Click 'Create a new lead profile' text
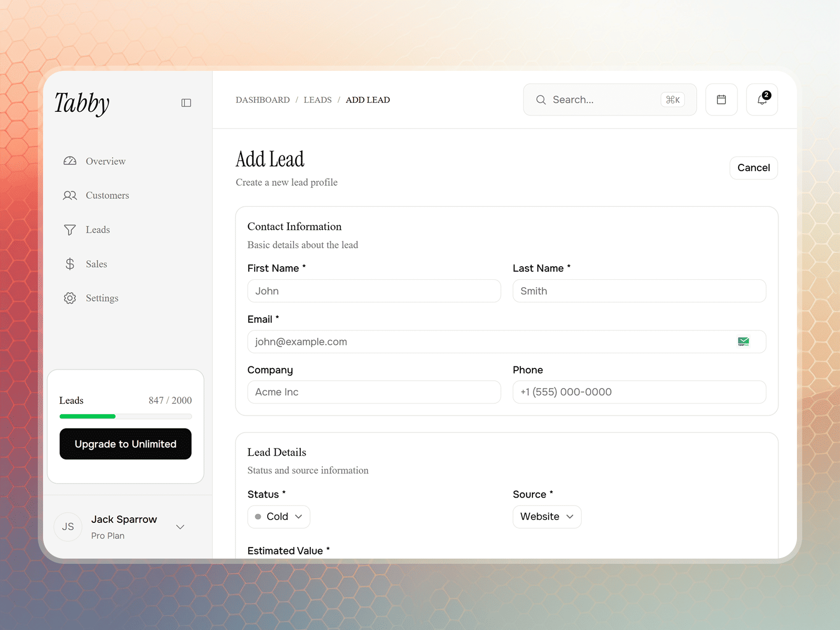 coord(287,182)
